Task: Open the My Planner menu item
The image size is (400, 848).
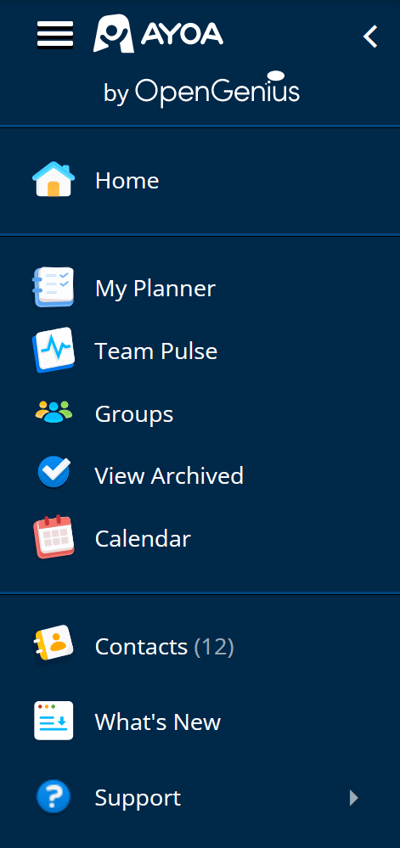Action: (200, 288)
